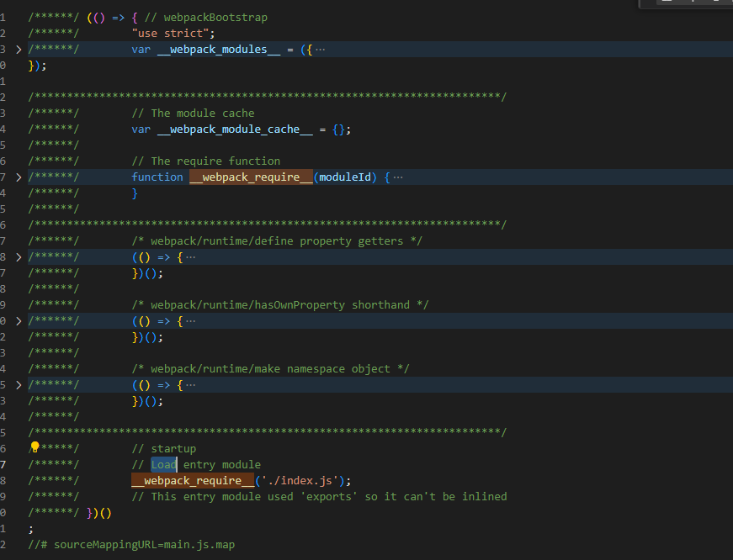The height and width of the screenshot is (560, 733).
Task: Click the "use strict" string
Action: [x=170, y=34]
